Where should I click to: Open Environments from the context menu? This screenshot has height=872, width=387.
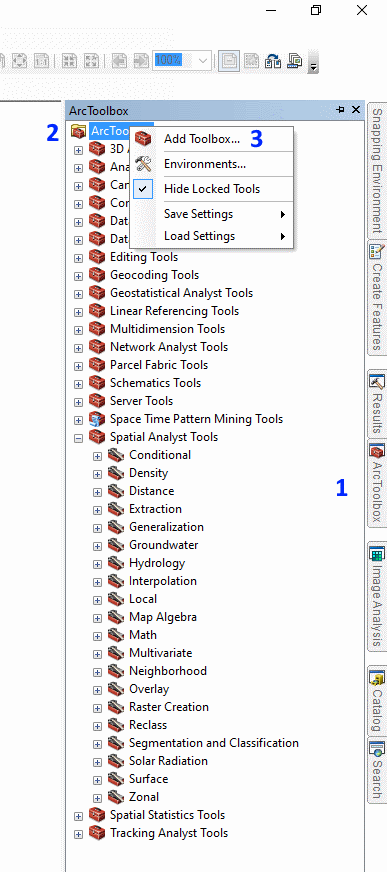pyautogui.click(x=205, y=164)
